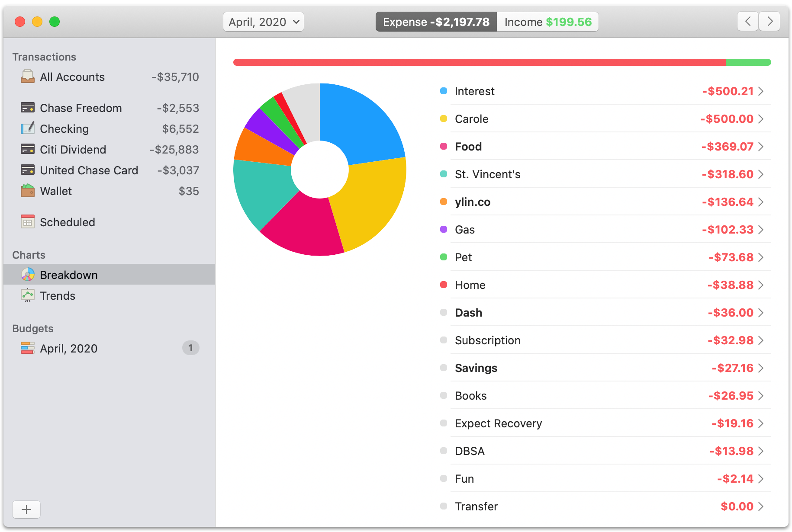Go to the next month with forward arrow
This screenshot has width=792, height=532.
769,21
